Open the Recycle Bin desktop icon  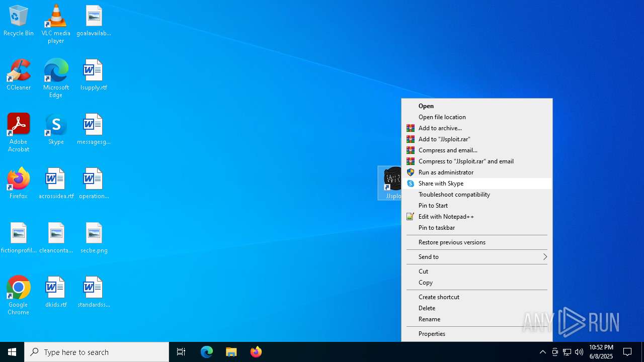tap(19, 21)
